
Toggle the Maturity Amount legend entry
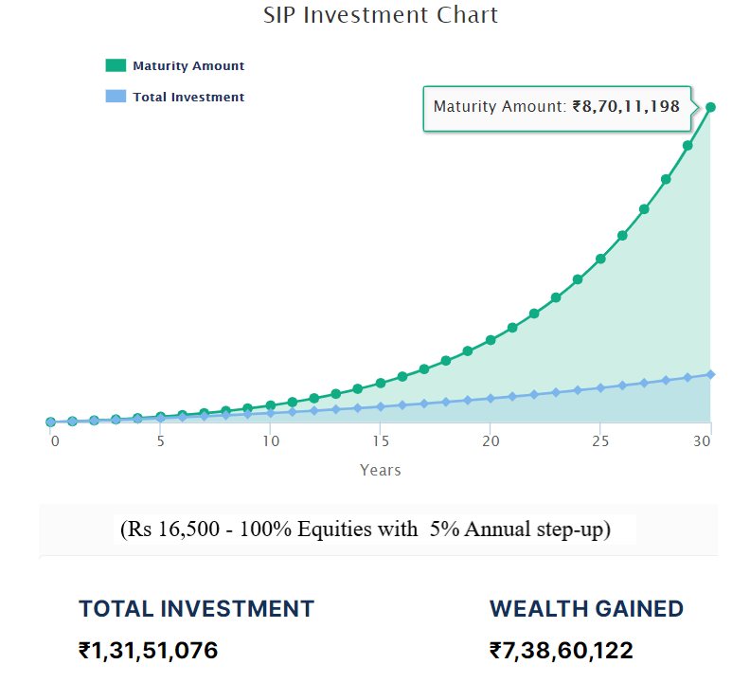click(x=188, y=66)
